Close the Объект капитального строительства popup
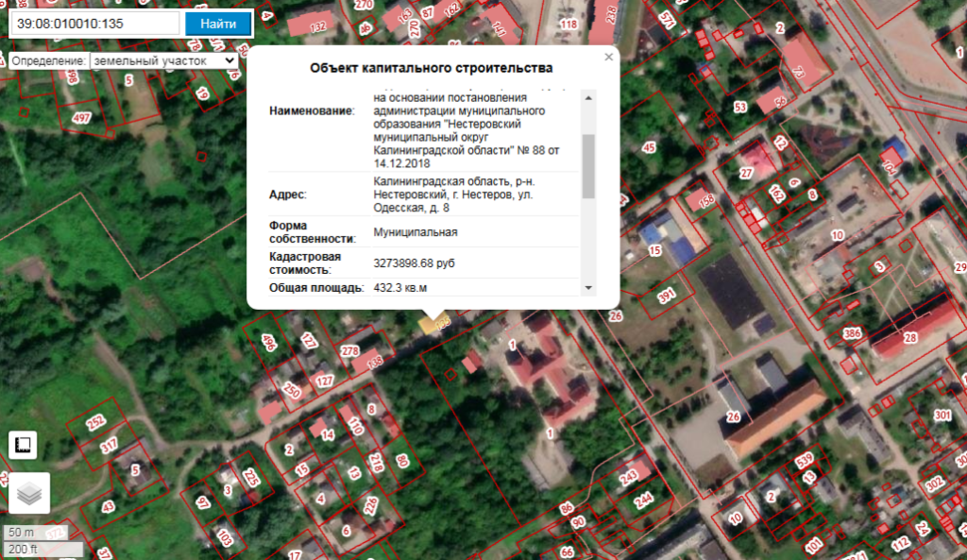This screenshot has height=560, width=967. pyautogui.click(x=609, y=58)
